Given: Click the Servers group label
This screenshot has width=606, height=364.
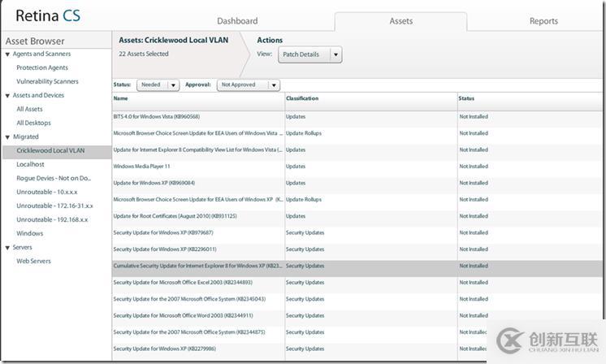Looking at the screenshot, I should point(22,247).
